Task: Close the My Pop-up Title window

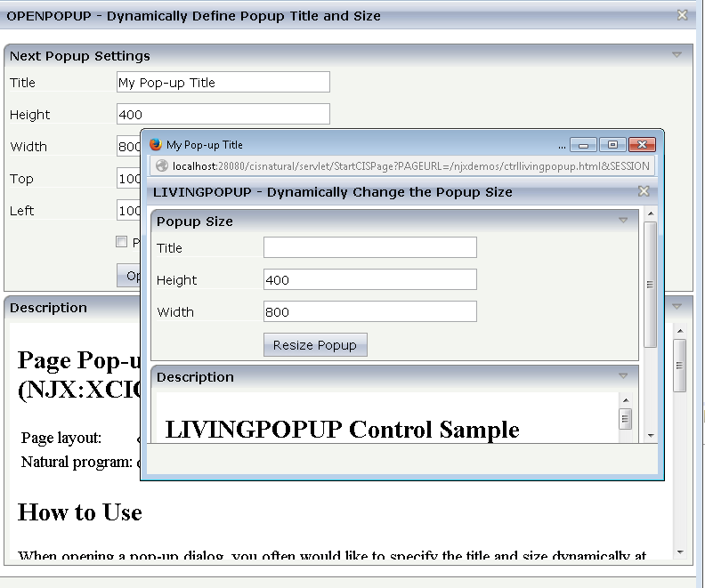Action: (642, 145)
